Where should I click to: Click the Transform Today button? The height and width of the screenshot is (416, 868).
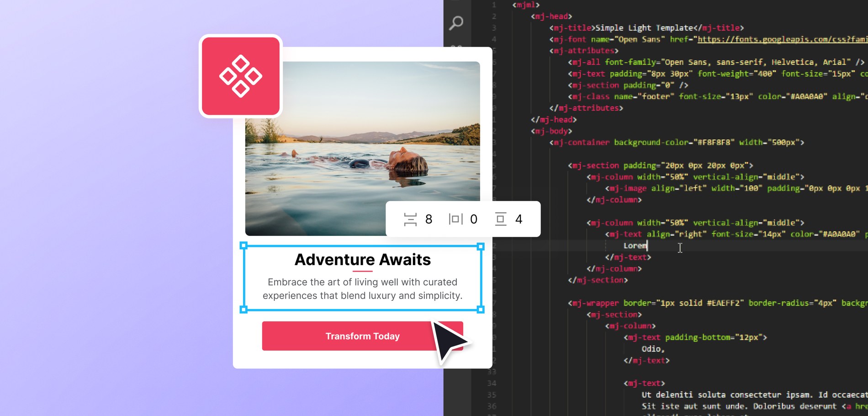(x=362, y=336)
